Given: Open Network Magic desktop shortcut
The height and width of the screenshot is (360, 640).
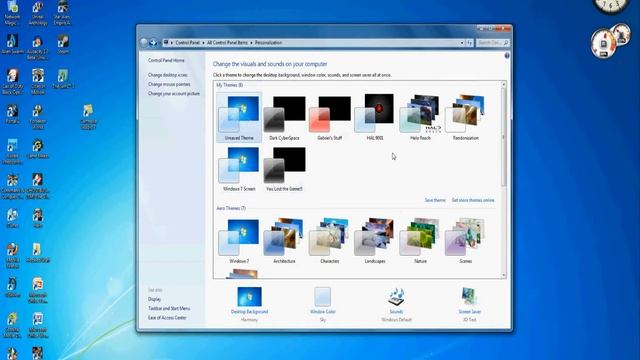Looking at the screenshot, I should [12, 13].
